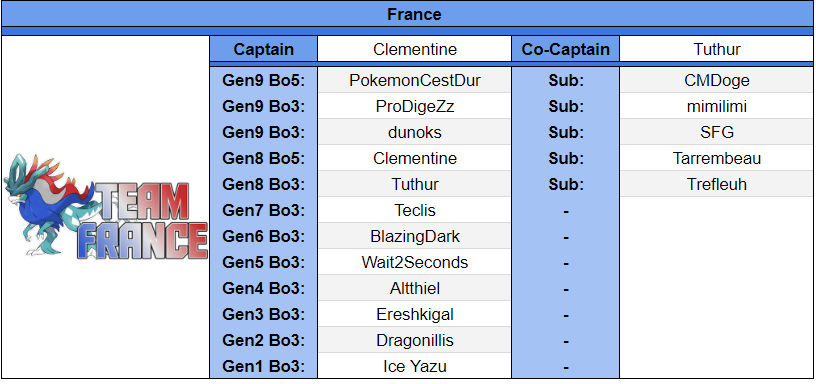Select co-captain name Tuthur

pos(717,49)
